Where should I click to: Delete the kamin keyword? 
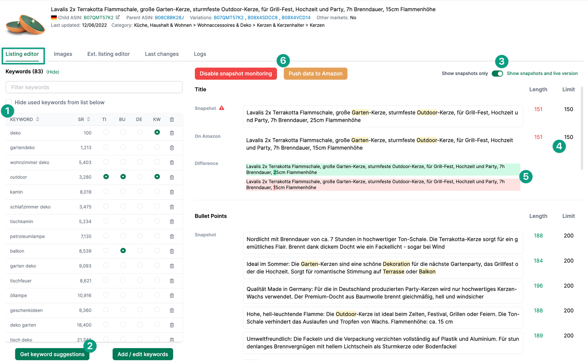click(172, 192)
